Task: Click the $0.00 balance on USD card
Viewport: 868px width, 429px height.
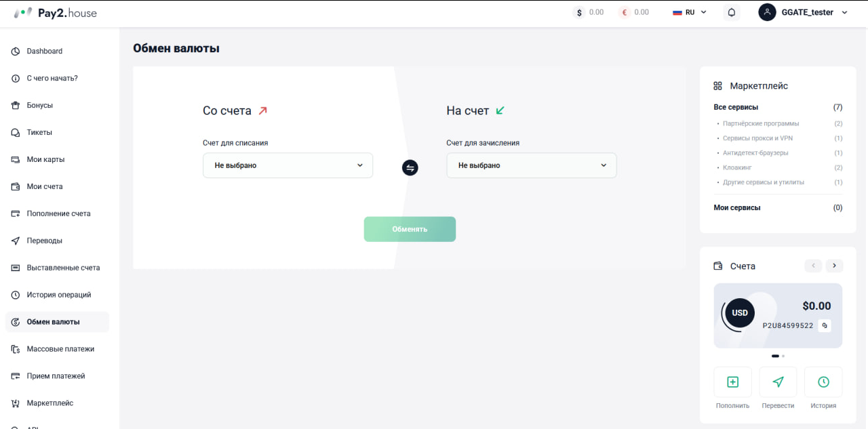Action: (816, 306)
